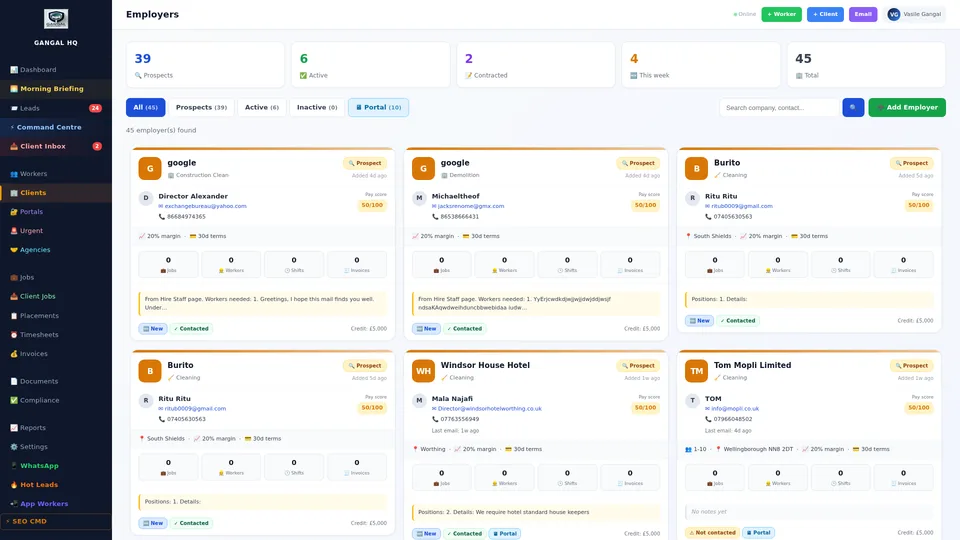Click the Portal tag on Windsor House Hotel
Image resolution: width=960 pixels, height=540 pixels.
tap(504, 533)
